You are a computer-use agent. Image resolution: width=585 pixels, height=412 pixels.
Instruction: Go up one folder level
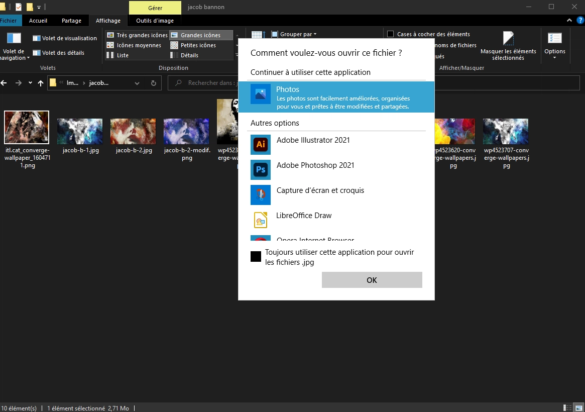coord(41,83)
